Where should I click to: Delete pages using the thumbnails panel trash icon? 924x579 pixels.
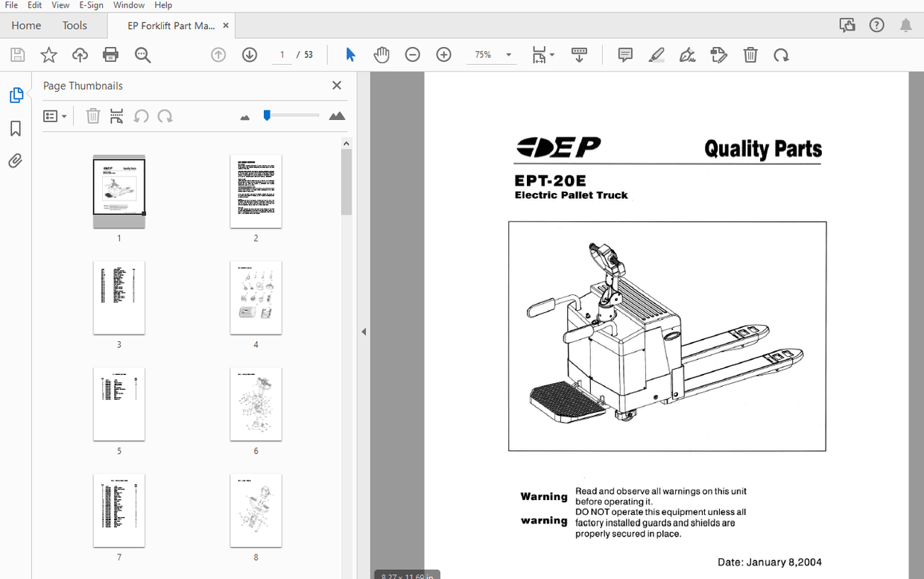pyautogui.click(x=92, y=116)
